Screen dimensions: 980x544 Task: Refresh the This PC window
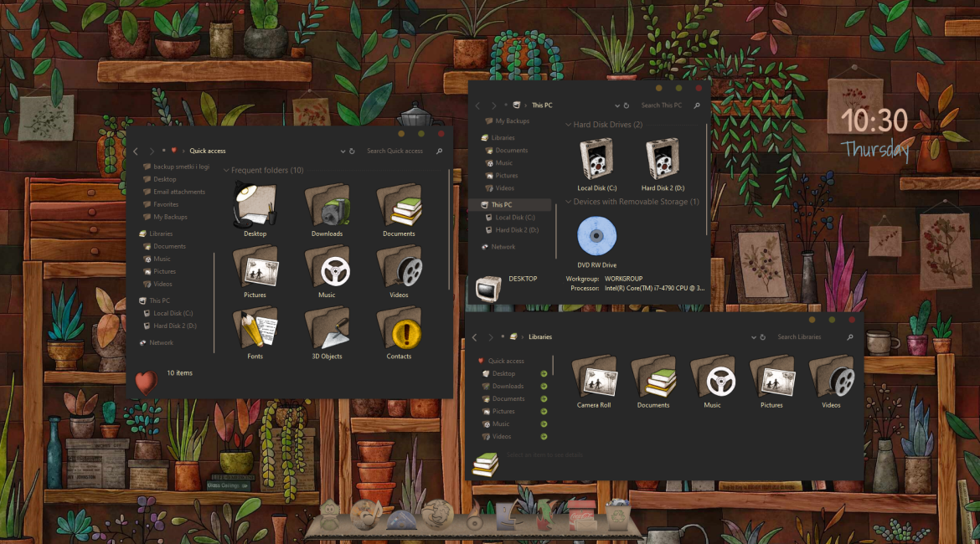coord(627,105)
